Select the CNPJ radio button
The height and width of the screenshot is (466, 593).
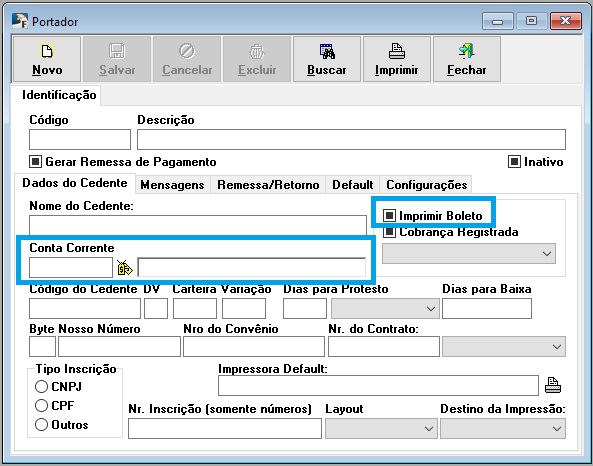(x=41, y=387)
